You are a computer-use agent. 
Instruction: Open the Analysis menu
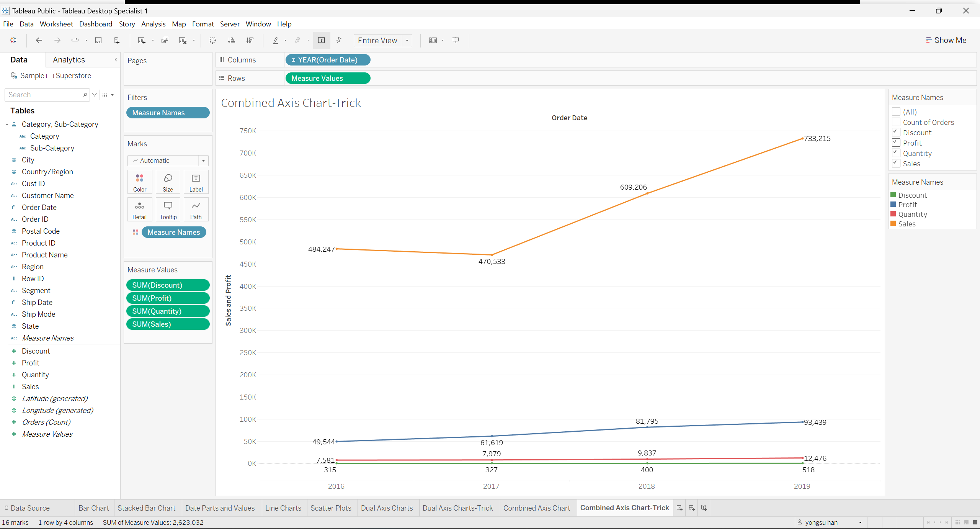153,24
